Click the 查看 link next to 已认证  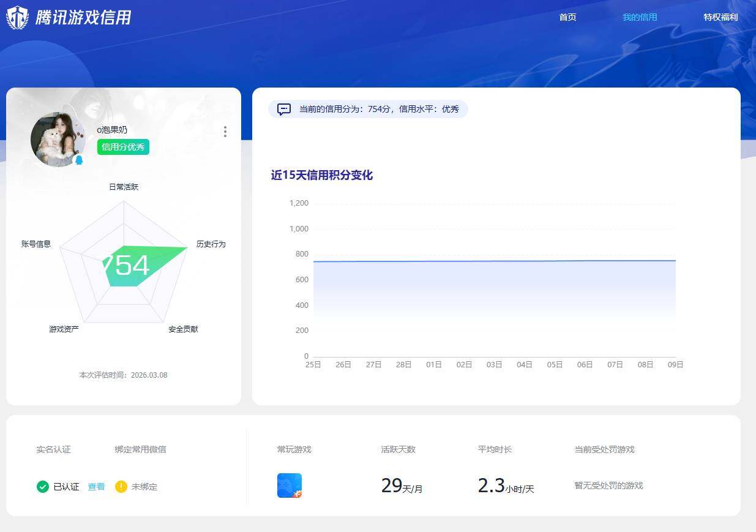click(x=96, y=487)
